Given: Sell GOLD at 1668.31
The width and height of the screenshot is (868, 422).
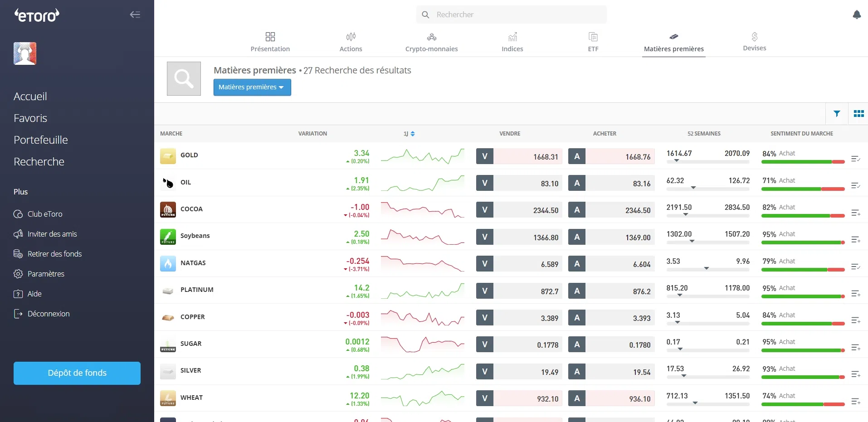Looking at the screenshot, I should (x=519, y=156).
